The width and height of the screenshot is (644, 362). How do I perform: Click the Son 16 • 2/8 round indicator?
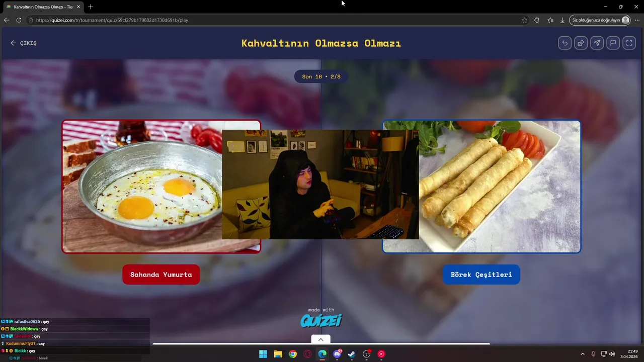(x=321, y=76)
